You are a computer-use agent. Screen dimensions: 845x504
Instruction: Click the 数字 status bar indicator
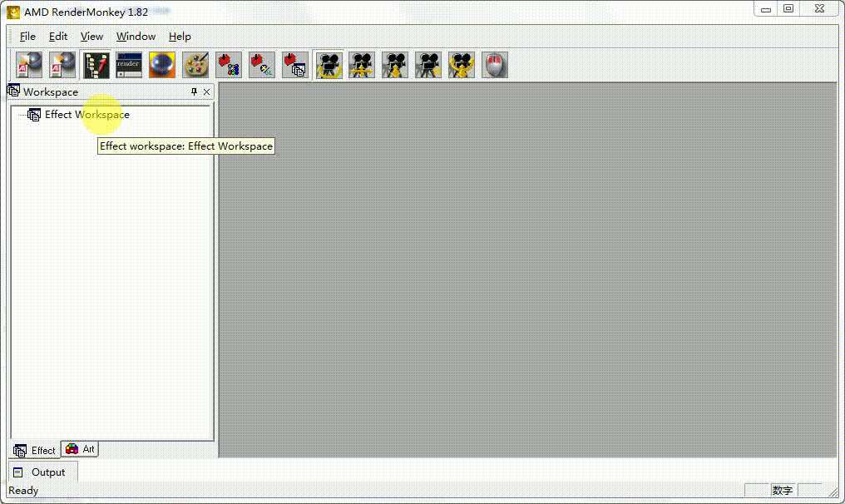pyautogui.click(x=783, y=491)
